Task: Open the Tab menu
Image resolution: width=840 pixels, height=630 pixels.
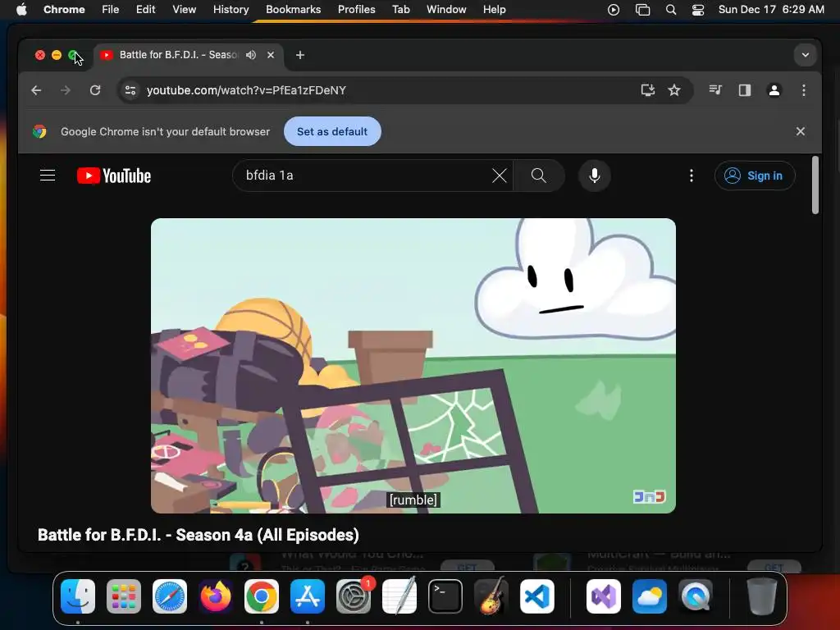Action: (x=400, y=9)
